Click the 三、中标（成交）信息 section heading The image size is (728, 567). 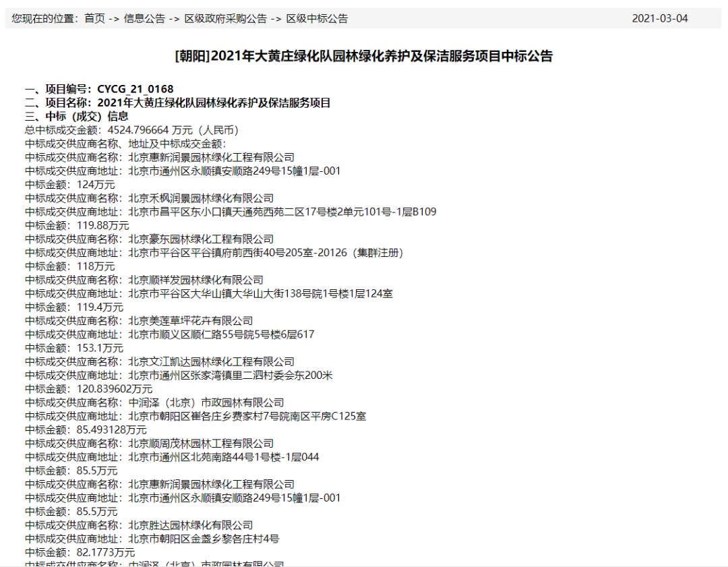point(71,116)
